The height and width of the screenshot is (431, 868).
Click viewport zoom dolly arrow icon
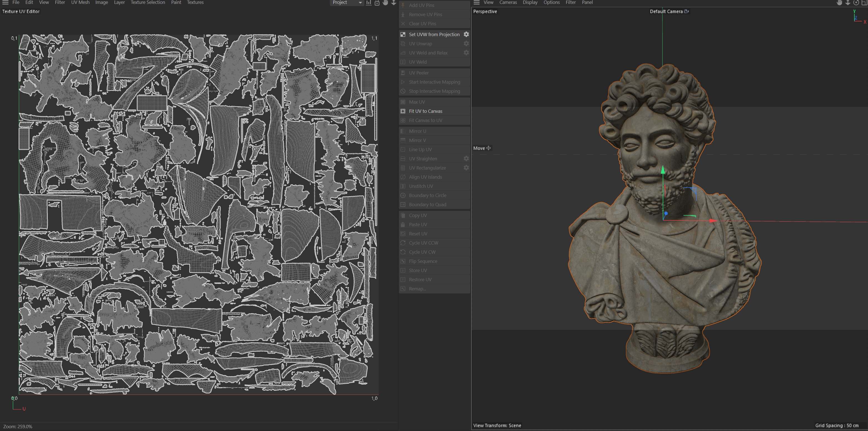coord(848,3)
